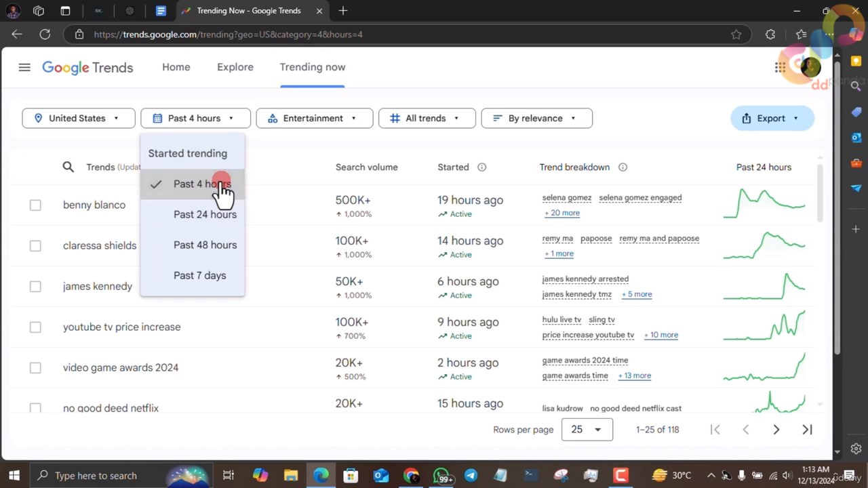Open browser extensions puzzle icon

pos(770,34)
